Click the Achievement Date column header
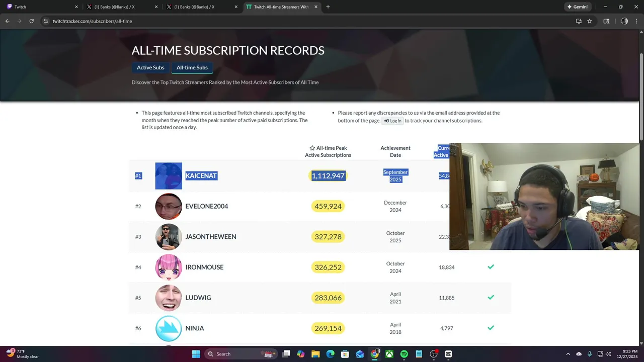This screenshot has height=362, width=644. (x=395, y=151)
